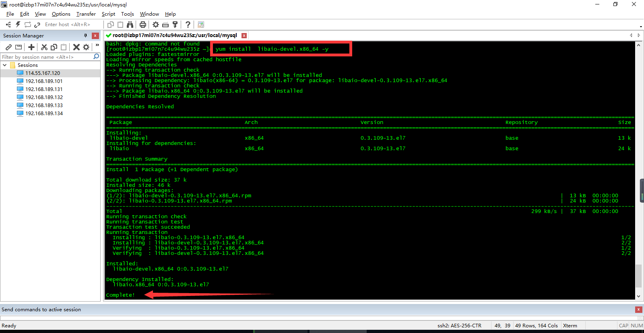This screenshot has height=333, width=644.
Task: Click the Print icon
Action: pyautogui.click(x=142, y=25)
